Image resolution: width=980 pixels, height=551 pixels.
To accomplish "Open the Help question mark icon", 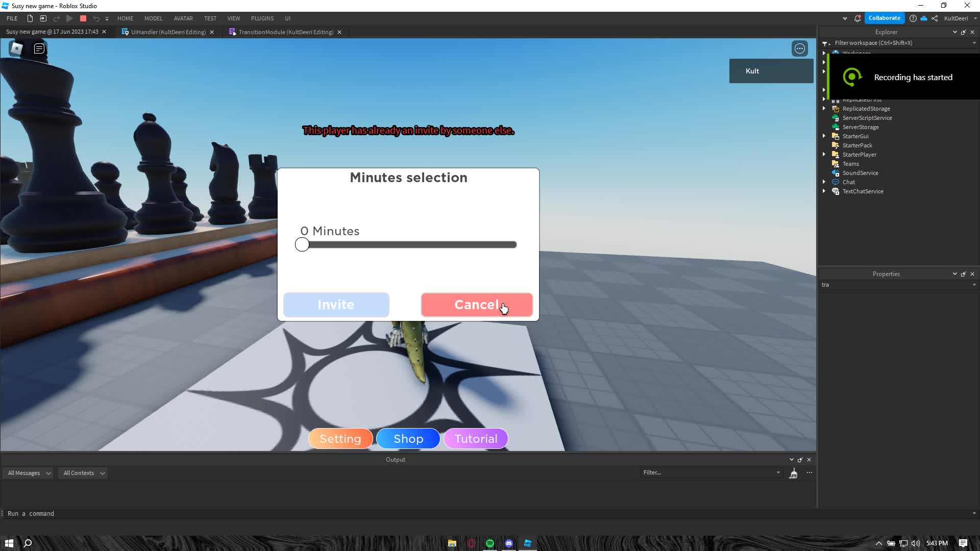I will click(x=913, y=18).
